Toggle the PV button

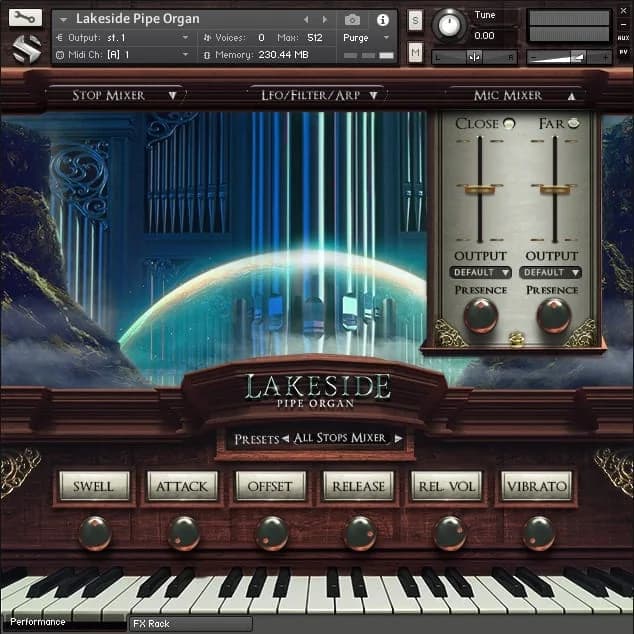pyautogui.click(x=623, y=52)
